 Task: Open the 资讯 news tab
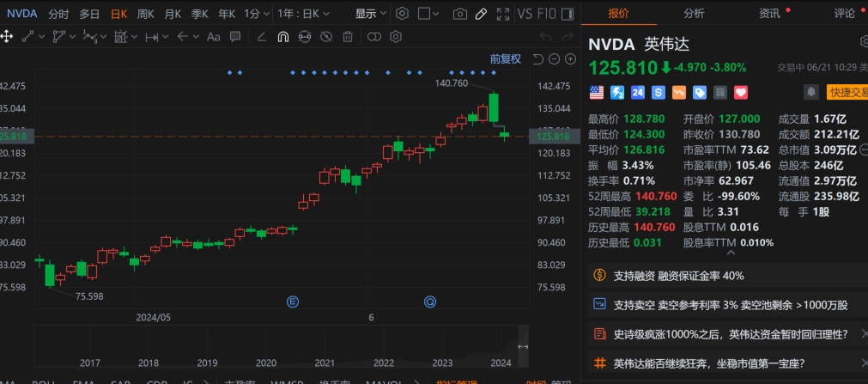[x=770, y=13]
